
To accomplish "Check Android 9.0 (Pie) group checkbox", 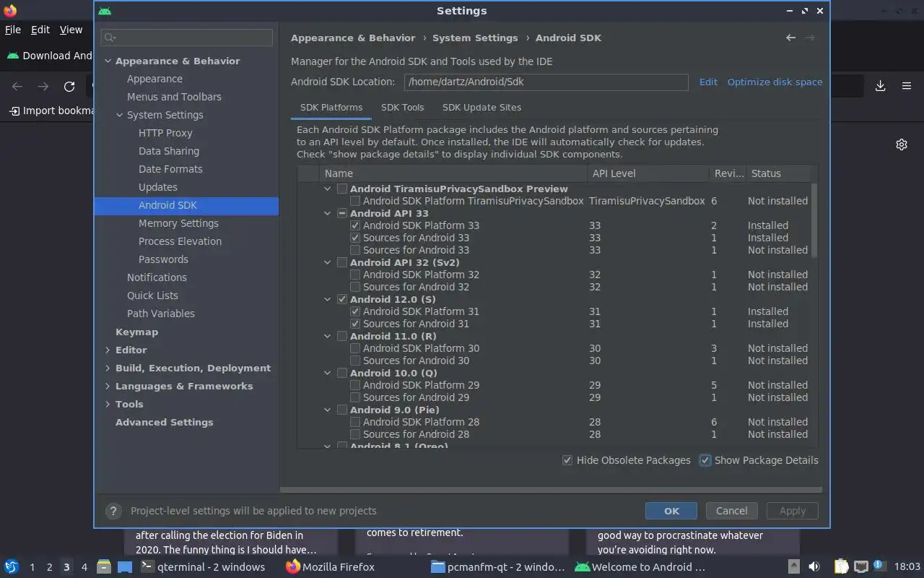I will pyautogui.click(x=342, y=410).
